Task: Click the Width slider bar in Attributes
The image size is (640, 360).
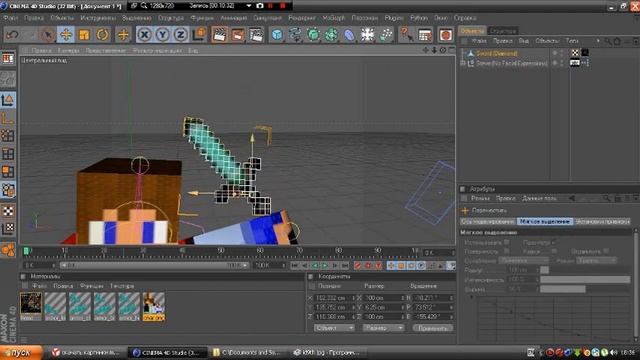Action: (585, 289)
